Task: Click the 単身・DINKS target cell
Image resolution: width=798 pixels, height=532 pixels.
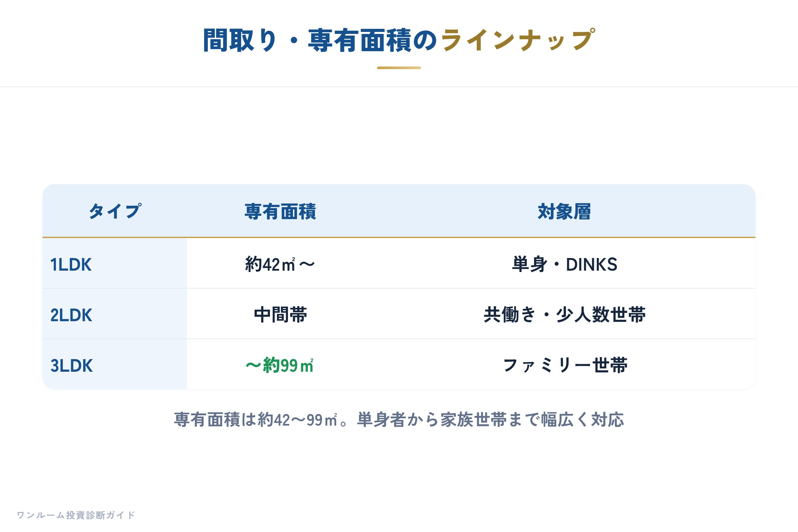Action: (565, 265)
